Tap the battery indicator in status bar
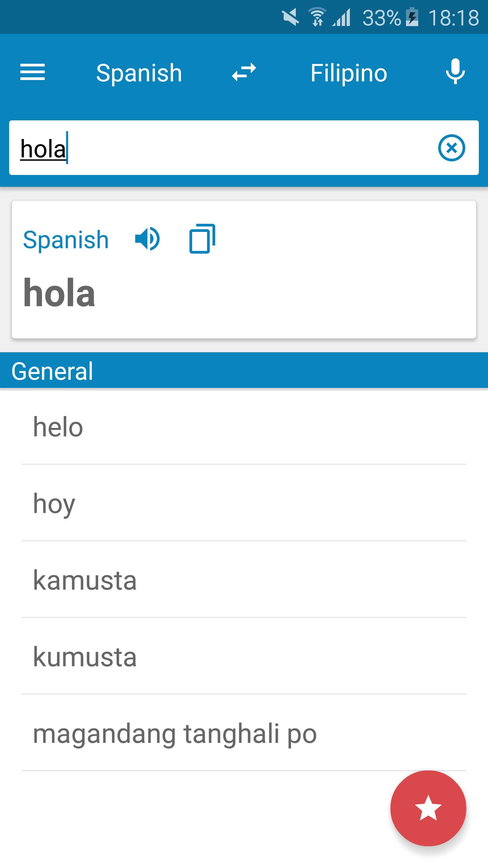Viewport: 488px width, 868px height. [412, 17]
